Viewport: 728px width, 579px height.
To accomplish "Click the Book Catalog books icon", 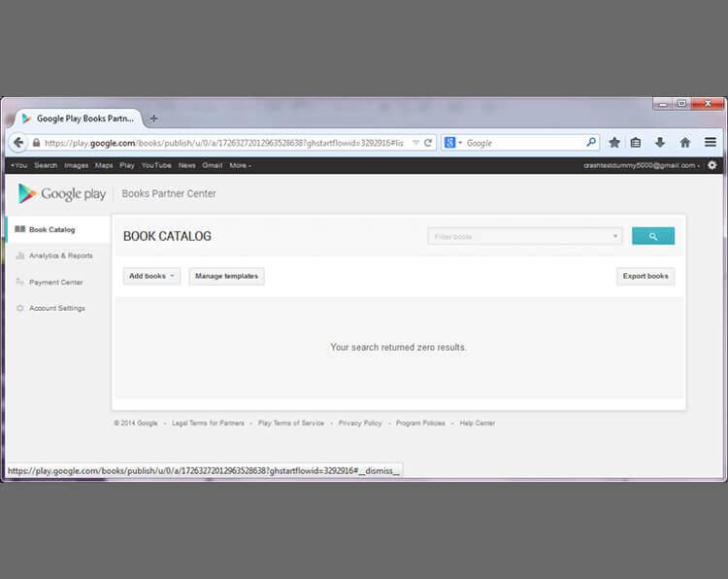I will click(20, 229).
